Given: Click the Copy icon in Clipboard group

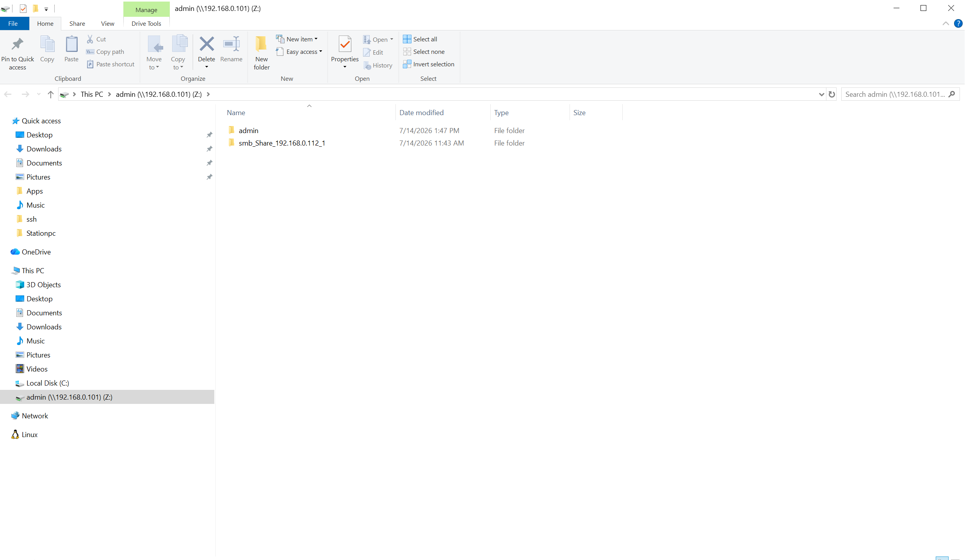Looking at the screenshot, I should pyautogui.click(x=47, y=44).
